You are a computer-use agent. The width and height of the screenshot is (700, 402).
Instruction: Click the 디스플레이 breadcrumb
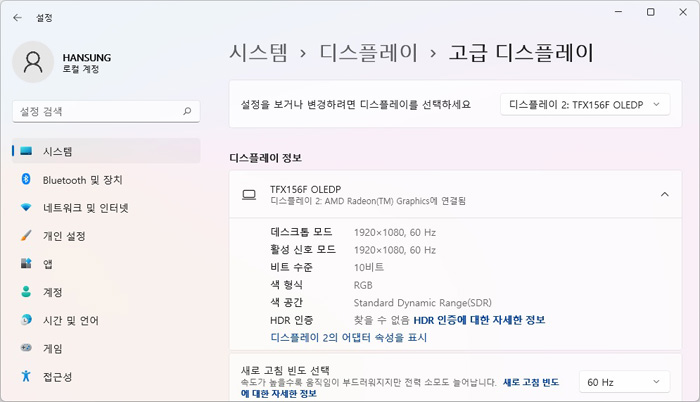click(368, 53)
